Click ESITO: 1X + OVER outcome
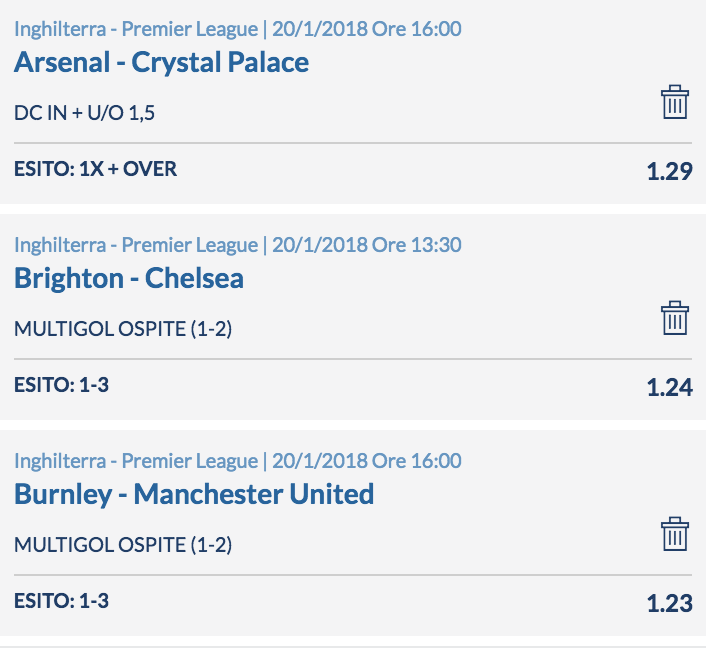706x648 pixels. coord(95,169)
